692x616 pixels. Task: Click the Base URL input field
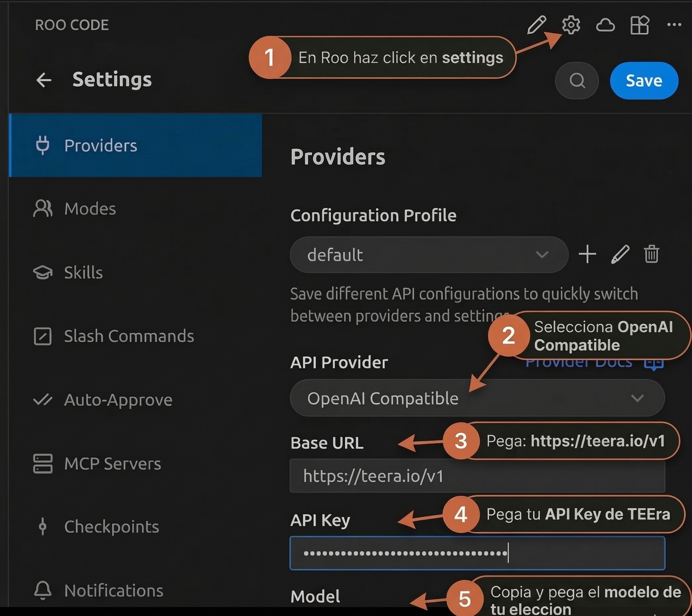[477, 476]
